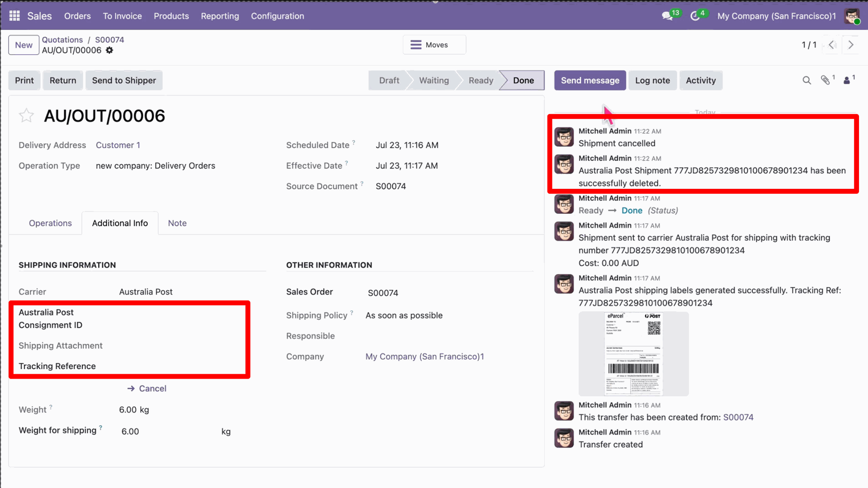
Task: Open attachments via the paperclip icon
Action: pos(826,80)
